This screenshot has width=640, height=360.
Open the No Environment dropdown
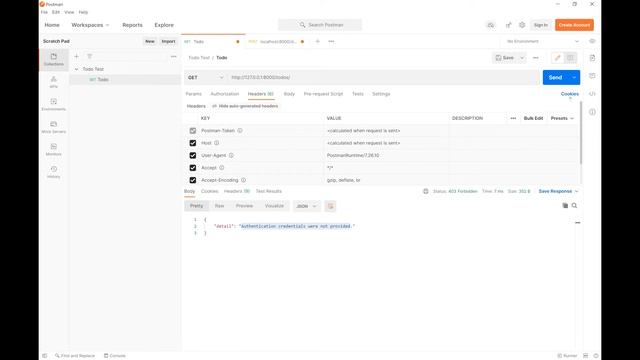click(542, 41)
